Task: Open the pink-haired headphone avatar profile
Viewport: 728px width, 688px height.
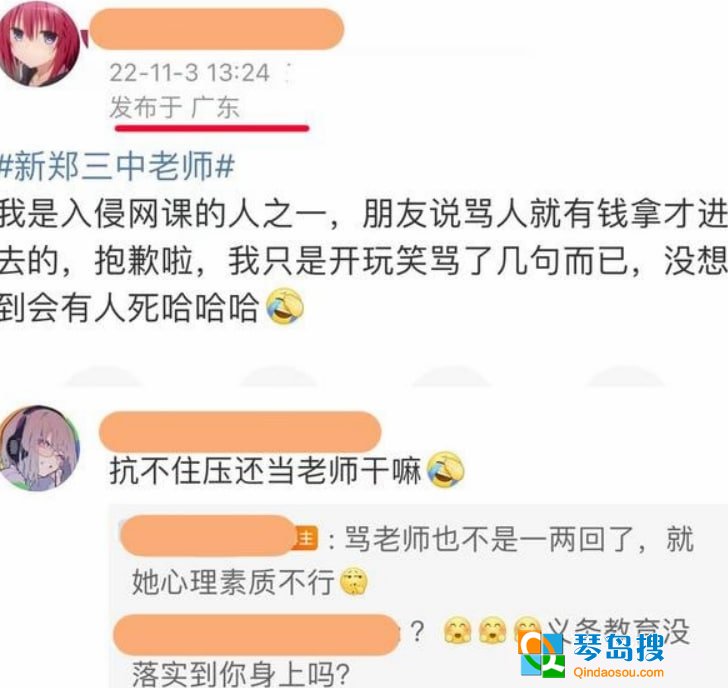Action: (40, 448)
